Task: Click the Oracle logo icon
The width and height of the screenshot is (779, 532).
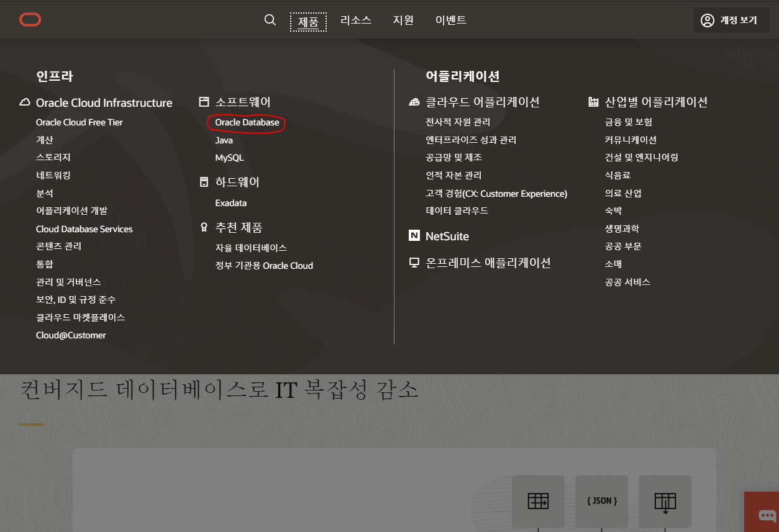Action: (30, 20)
